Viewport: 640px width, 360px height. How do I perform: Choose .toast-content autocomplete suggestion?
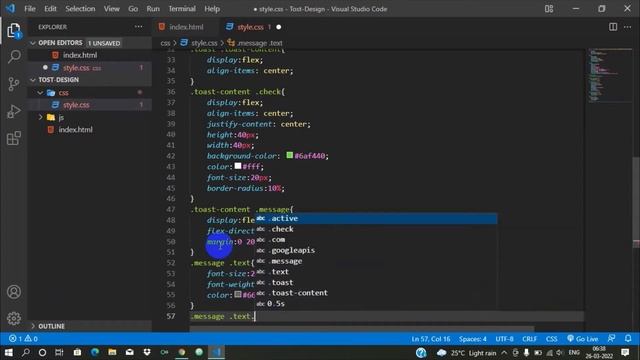pos(376,293)
